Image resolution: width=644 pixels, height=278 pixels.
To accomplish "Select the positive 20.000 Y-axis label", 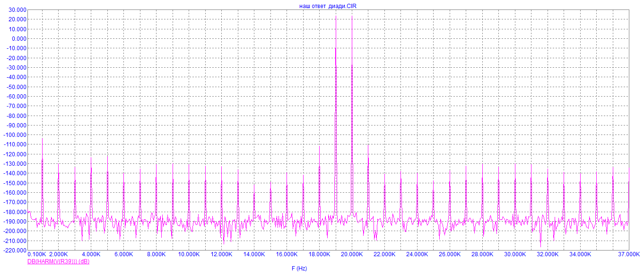I will (x=18, y=19).
